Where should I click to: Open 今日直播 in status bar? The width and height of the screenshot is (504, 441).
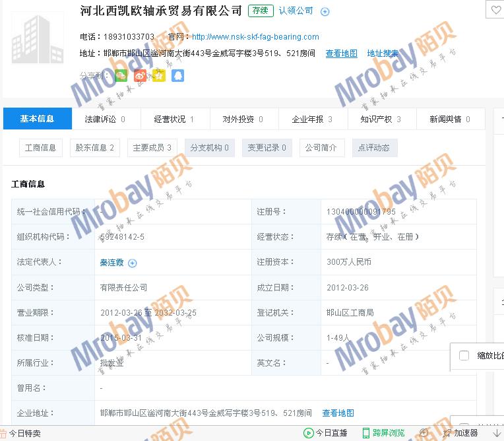[x=325, y=433]
